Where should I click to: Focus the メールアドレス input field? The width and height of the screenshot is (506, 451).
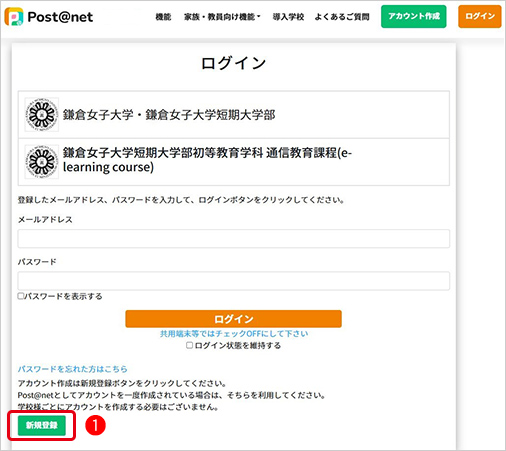[234, 239]
